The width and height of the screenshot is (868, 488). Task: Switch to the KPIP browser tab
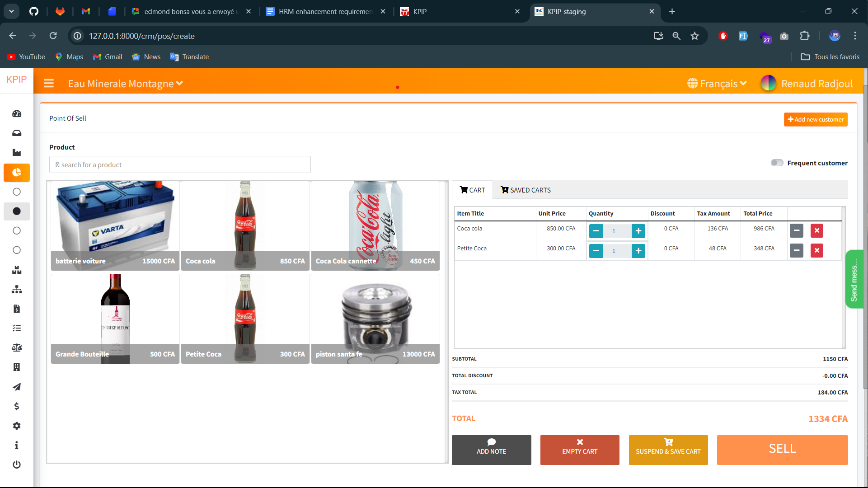[x=460, y=11]
